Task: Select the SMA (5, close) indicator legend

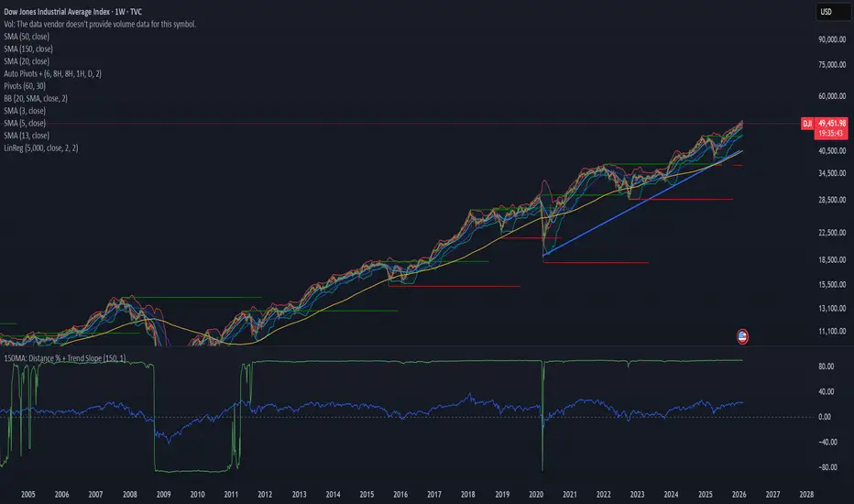Action: coord(25,123)
